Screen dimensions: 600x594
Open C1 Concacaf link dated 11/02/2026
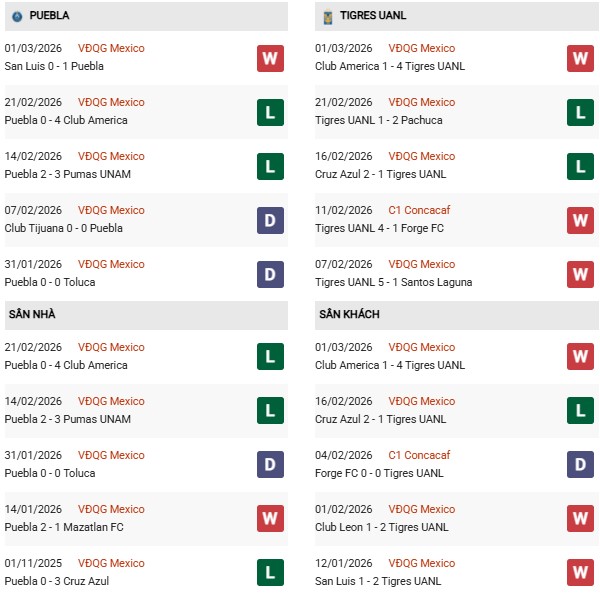pyautogui.click(x=423, y=210)
